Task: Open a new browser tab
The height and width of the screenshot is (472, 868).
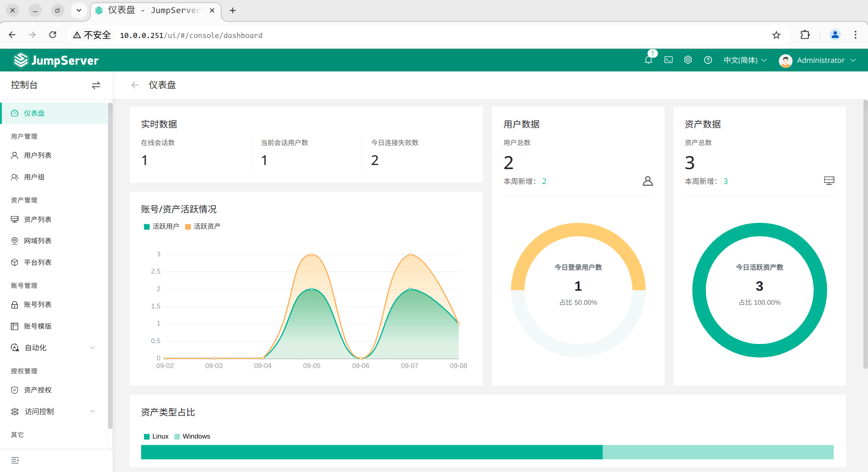Action: (x=232, y=10)
